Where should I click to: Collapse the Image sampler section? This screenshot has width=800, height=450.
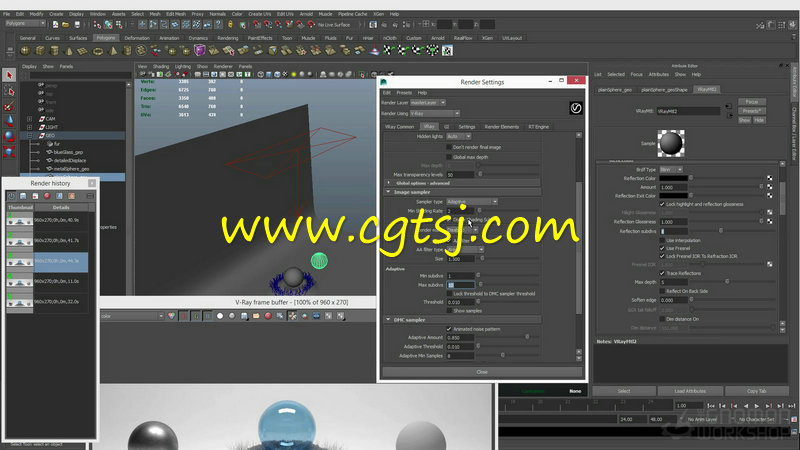click(388, 192)
